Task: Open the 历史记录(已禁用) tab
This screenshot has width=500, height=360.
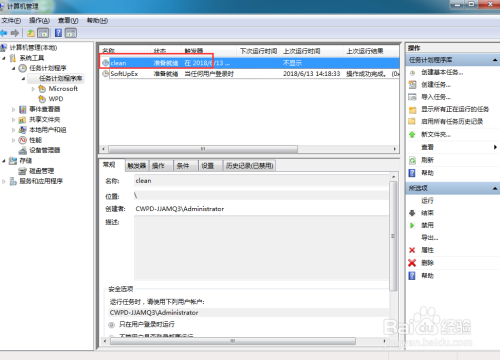Action: [x=249, y=166]
